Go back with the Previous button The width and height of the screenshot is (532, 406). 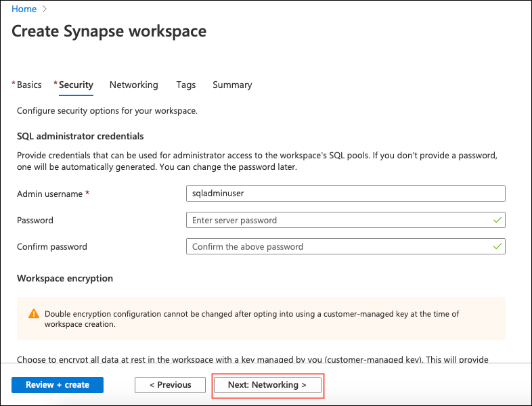point(170,385)
